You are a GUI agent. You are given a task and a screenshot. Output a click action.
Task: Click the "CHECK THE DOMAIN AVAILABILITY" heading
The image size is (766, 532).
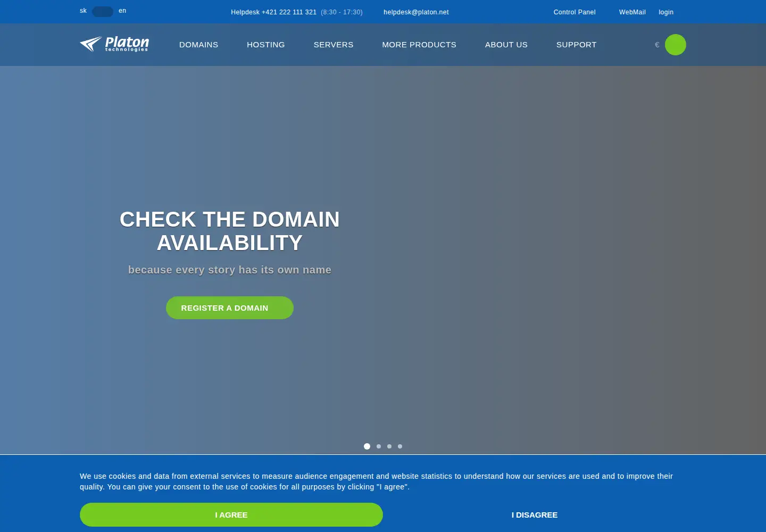point(230,231)
